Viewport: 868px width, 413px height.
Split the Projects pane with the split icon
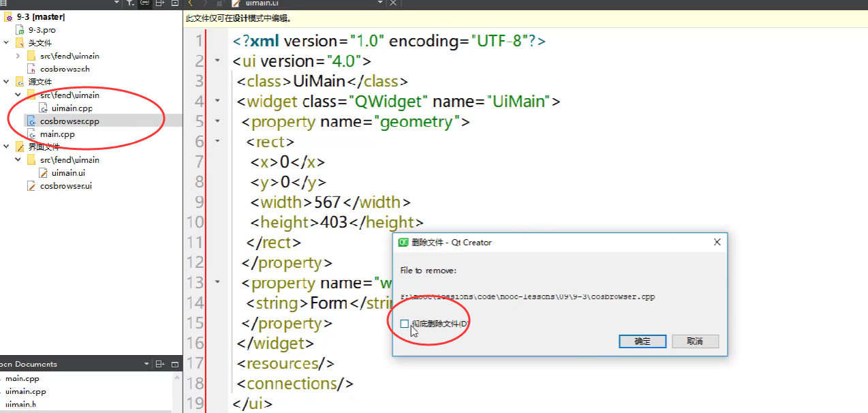(x=161, y=3)
